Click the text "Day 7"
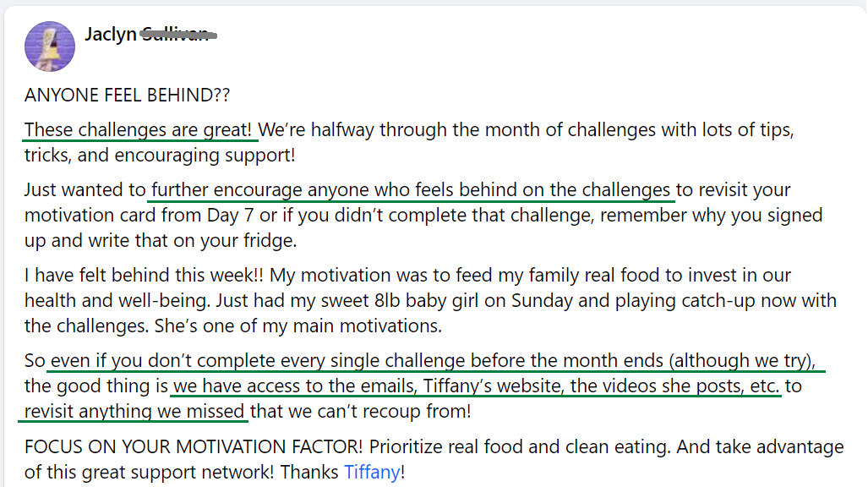The image size is (868, 487). 231,215
